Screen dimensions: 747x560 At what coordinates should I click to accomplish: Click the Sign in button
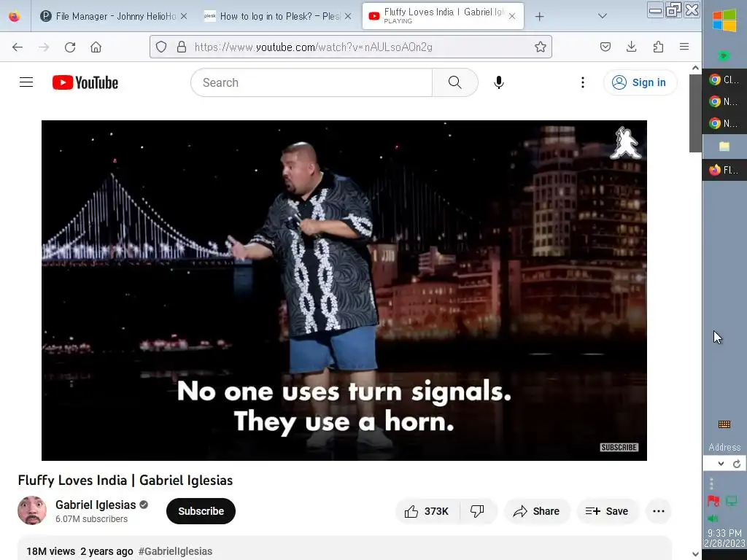pyautogui.click(x=639, y=82)
